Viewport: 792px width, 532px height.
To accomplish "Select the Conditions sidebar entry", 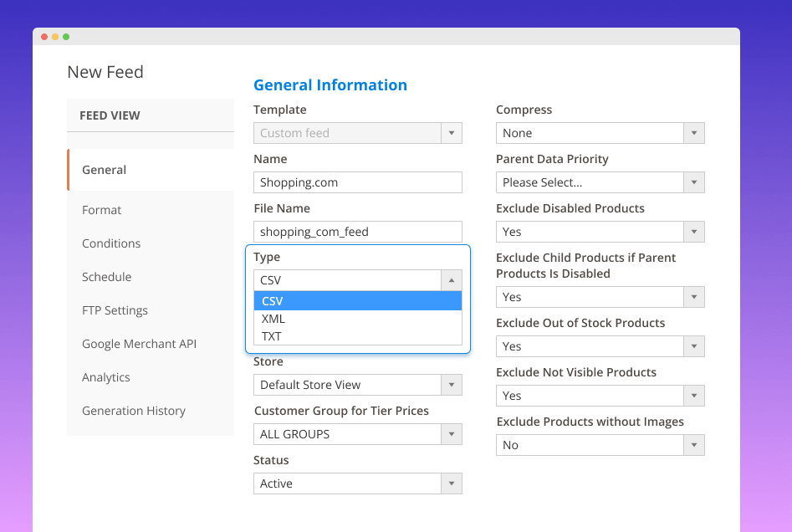I will click(111, 243).
